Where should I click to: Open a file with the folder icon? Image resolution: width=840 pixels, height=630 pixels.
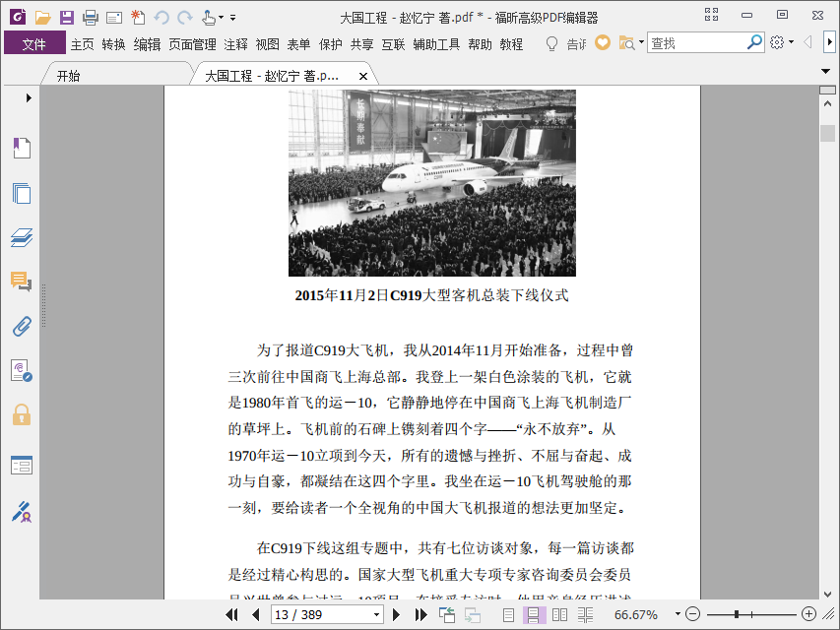42,18
